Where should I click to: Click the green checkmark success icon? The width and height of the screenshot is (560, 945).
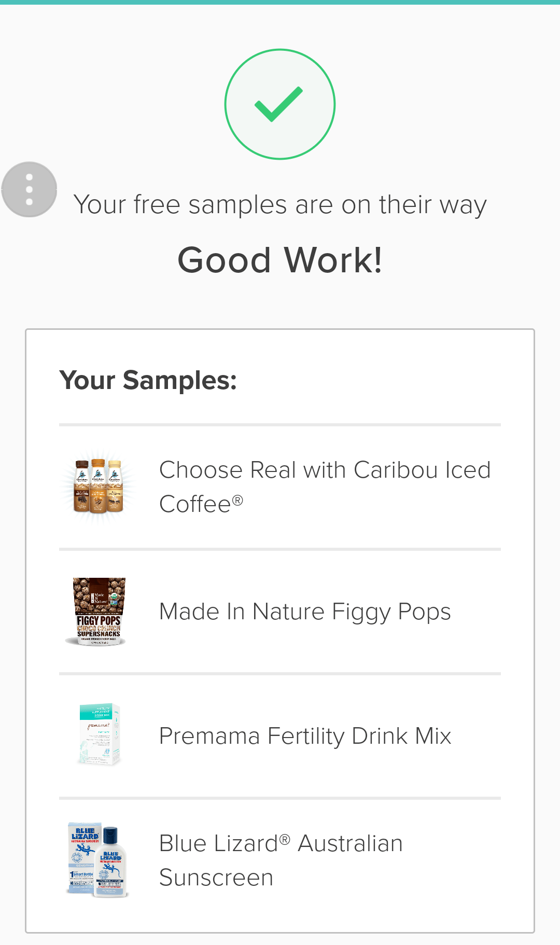[279, 104]
